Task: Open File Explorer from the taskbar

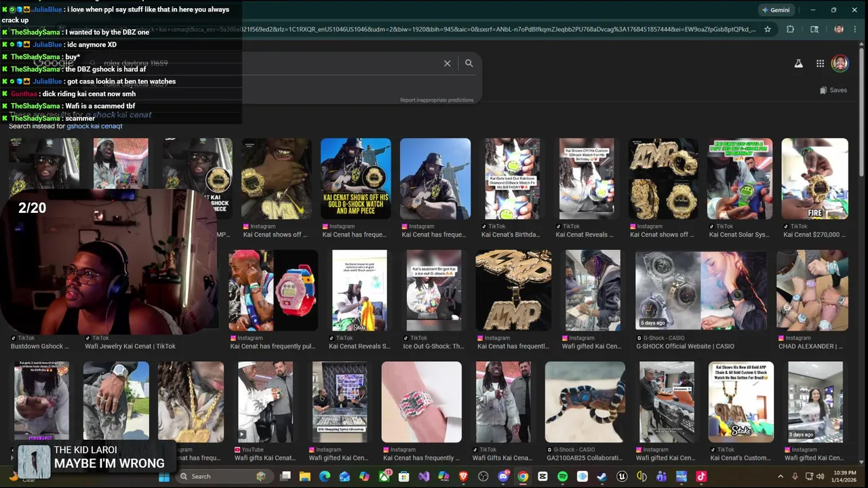Action: (x=304, y=476)
